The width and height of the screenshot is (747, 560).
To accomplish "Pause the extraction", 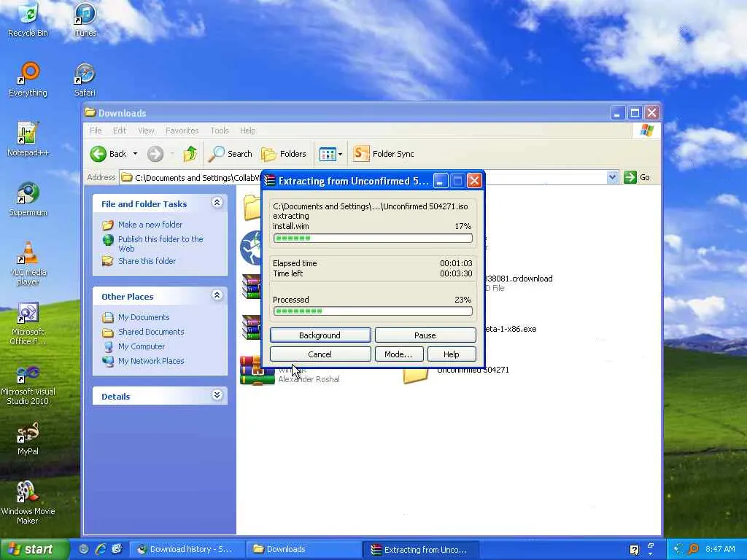I will [425, 335].
